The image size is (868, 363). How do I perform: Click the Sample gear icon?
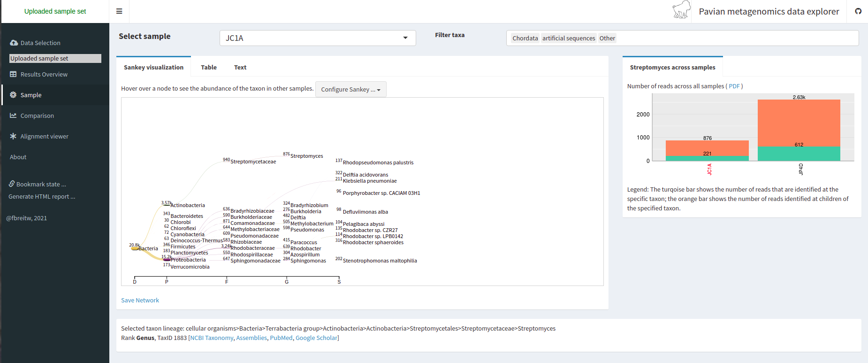[13, 95]
